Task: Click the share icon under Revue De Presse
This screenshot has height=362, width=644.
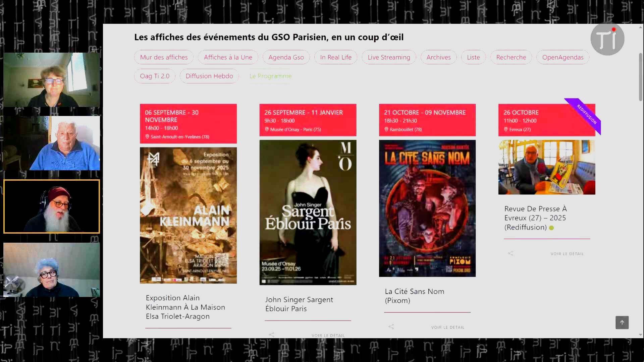Action: pyautogui.click(x=511, y=253)
